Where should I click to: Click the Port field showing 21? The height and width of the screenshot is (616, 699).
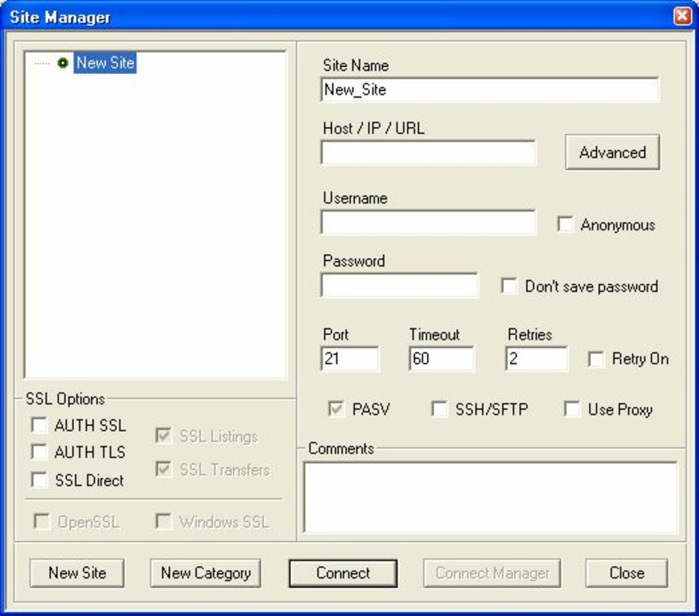pyautogui.click(x=350, y=359)
